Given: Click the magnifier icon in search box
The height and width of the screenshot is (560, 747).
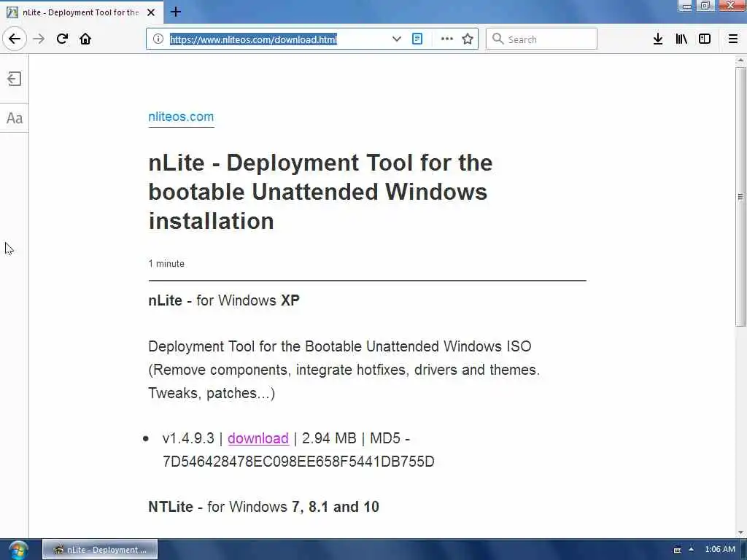Looking at the screenshot, I should (x=498, y=39).
